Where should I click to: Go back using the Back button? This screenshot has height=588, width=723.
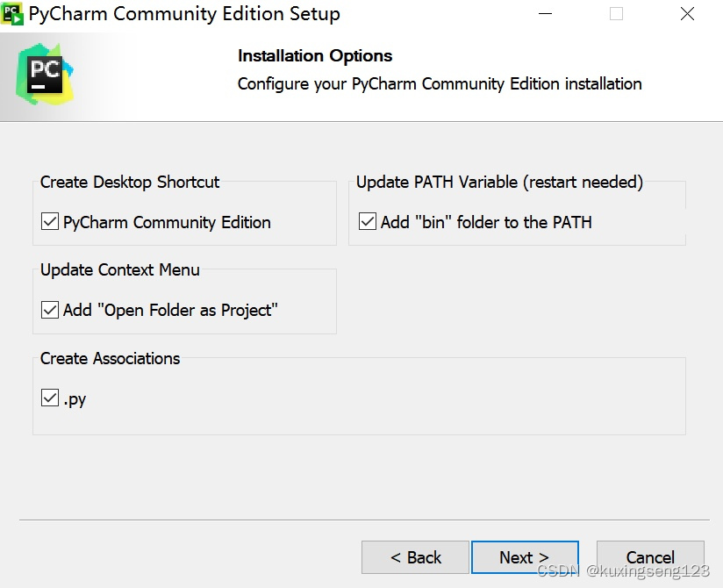(415, 556)
